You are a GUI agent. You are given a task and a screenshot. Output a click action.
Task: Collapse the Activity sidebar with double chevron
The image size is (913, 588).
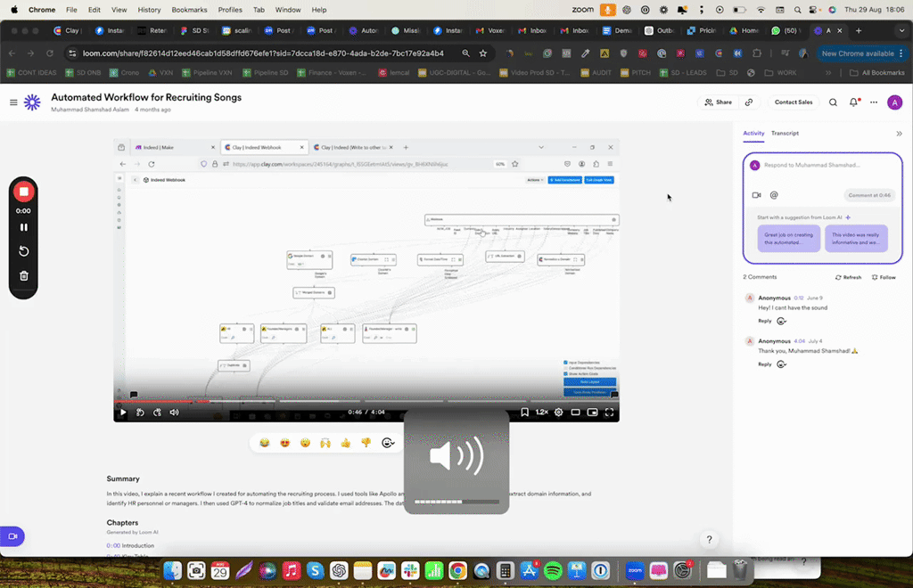point(899,134)
